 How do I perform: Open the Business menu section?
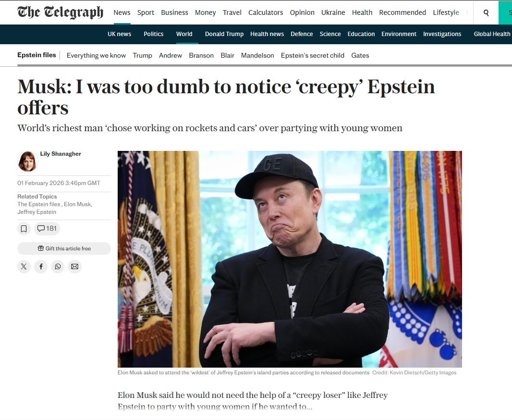coord(174,12)
